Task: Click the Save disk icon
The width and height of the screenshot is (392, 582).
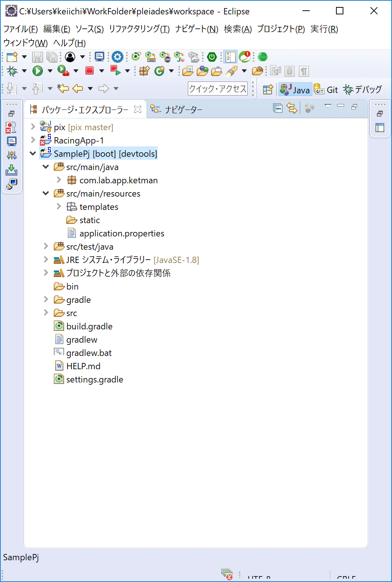Action: 37,57
